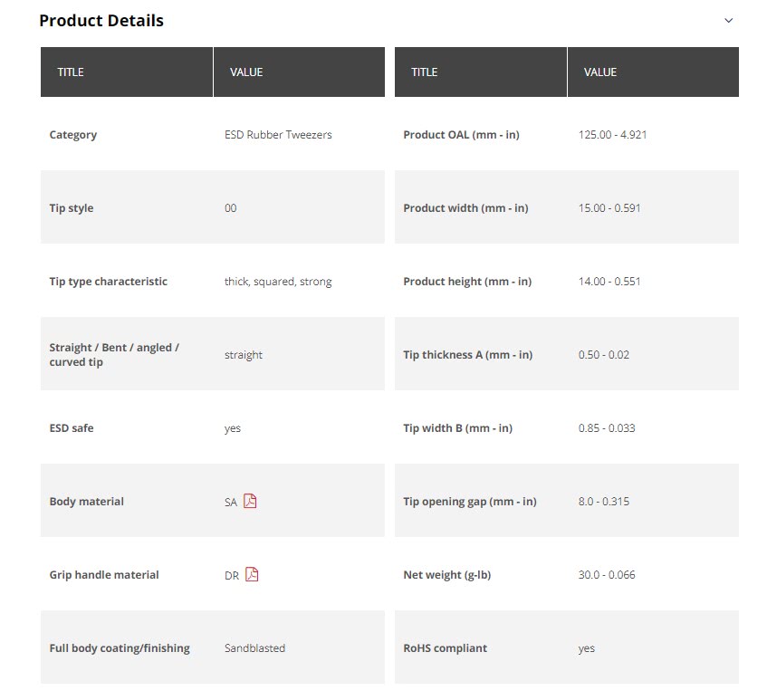The height and width of the screenshot is (700, 767).
Task: Click the left table TITLE header
Action: 71,72
